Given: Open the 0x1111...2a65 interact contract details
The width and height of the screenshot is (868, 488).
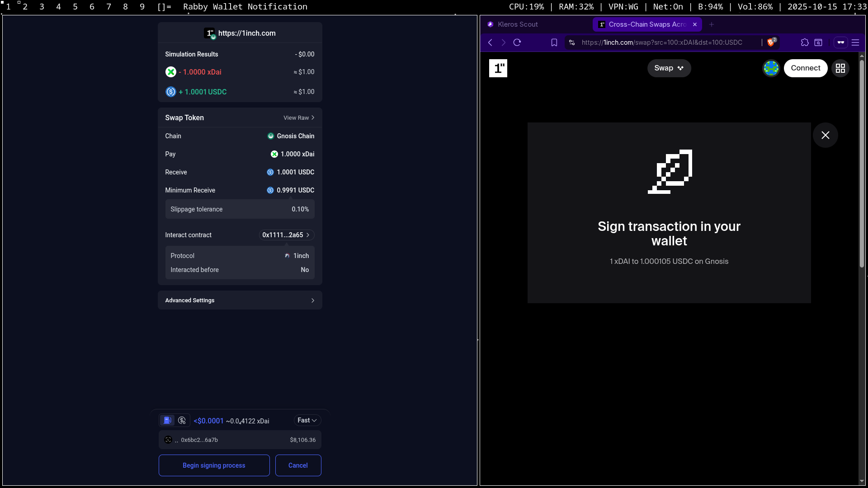Looking at the screenshot, I should [x=286, y=235].
